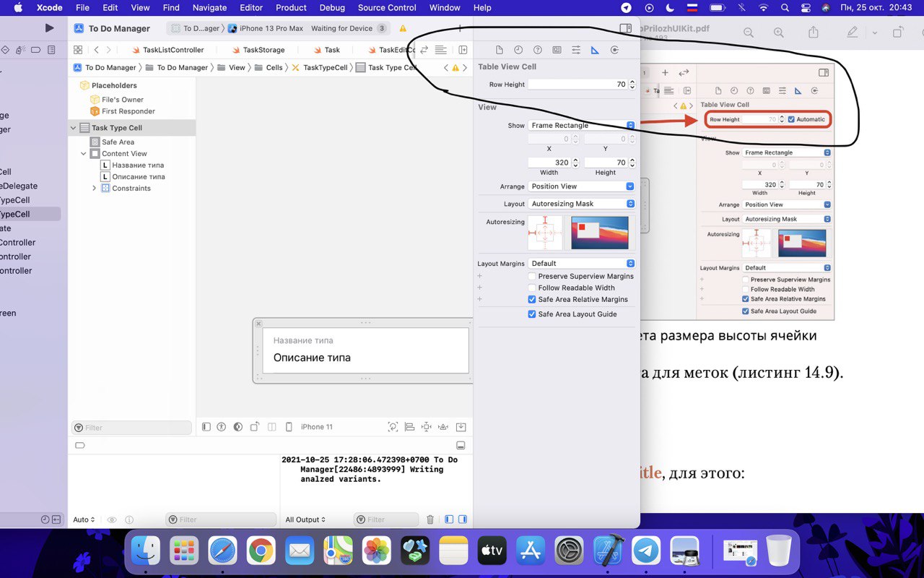The height and width of the screenshot is (578, 924).
Task: Open the related items grid menu
Action: [x=78, y=50]
